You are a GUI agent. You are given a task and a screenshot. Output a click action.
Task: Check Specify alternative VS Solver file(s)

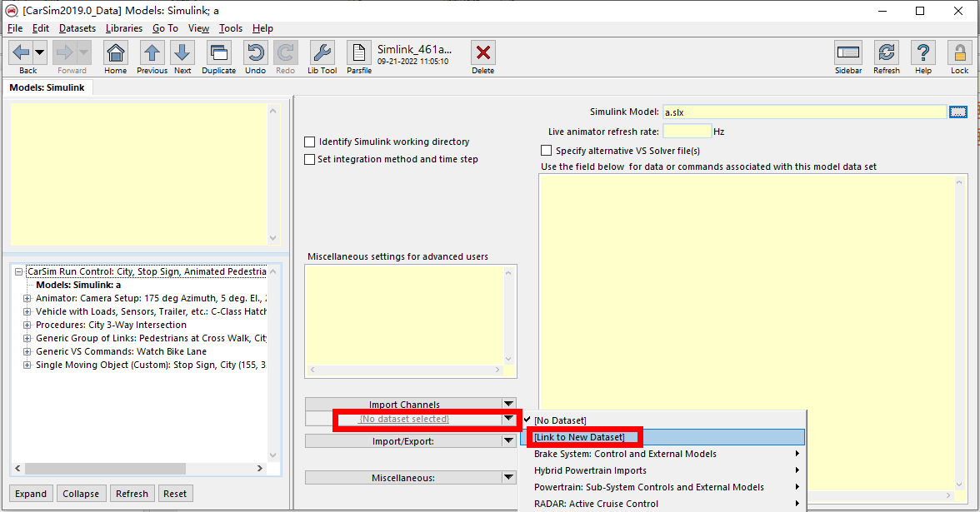pyautogui.click(x=547, y=151)
